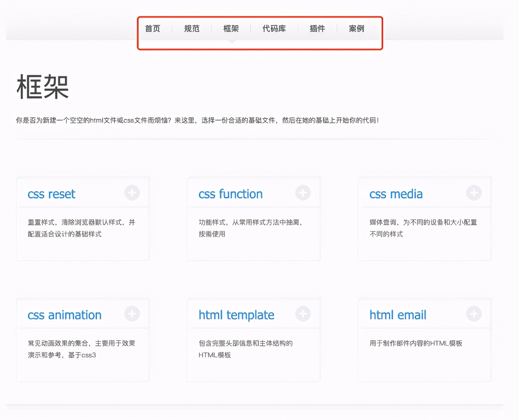Go to the 规范 navigation tab
Viewport: 519px width, 420px height.
click(192, 29)
